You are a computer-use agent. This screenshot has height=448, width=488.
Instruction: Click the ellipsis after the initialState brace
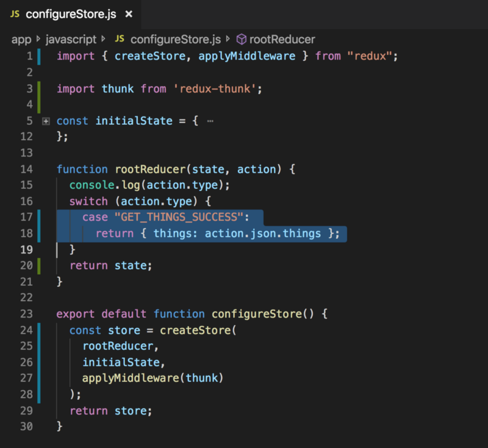[210, 121]
